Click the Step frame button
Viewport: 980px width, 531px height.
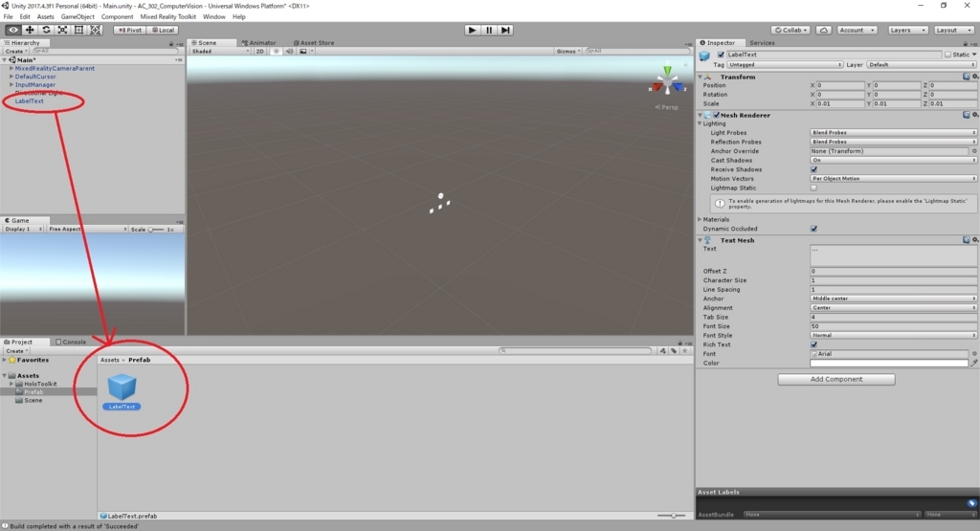click(505, 30)
